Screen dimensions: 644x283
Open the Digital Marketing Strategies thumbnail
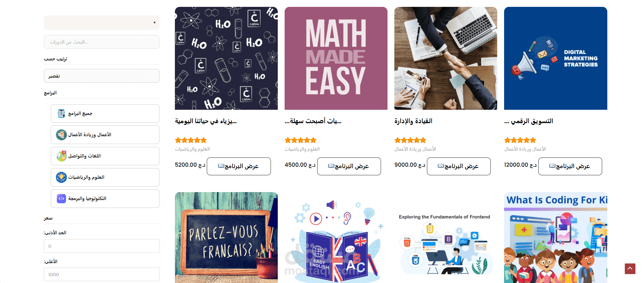point(556,58)
